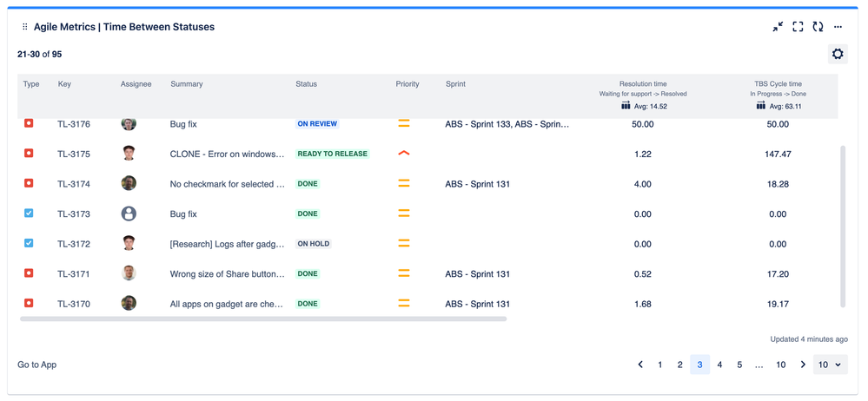Click assignee avatar for TL-3170
Screen dimensions: 868x401
click(x=129, y=303)
